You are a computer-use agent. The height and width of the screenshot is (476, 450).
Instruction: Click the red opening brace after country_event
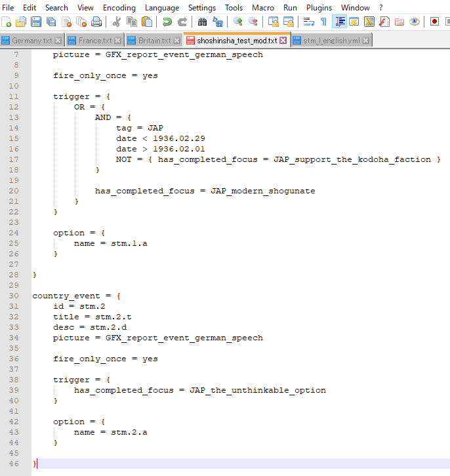coord(119,296)
